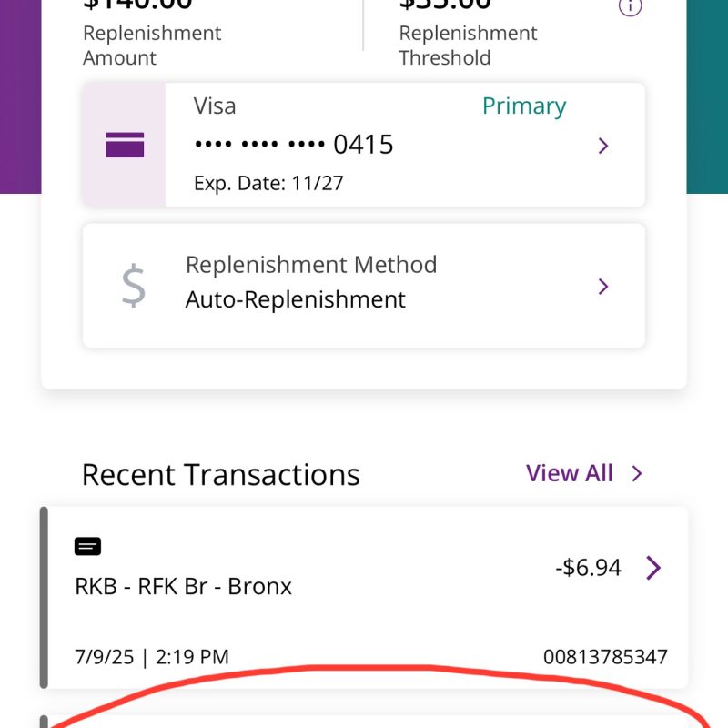Tap the Replenishment Threshold label
Viewport: 728px width, 728px height.
click(468, 45)
